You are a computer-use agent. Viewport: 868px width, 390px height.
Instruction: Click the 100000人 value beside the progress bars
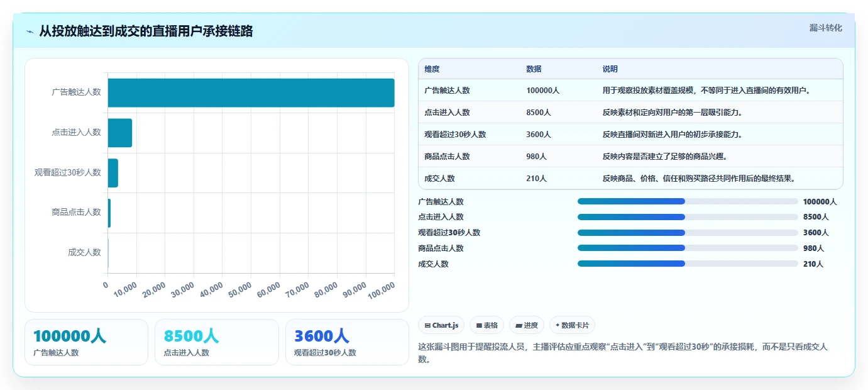820,202
